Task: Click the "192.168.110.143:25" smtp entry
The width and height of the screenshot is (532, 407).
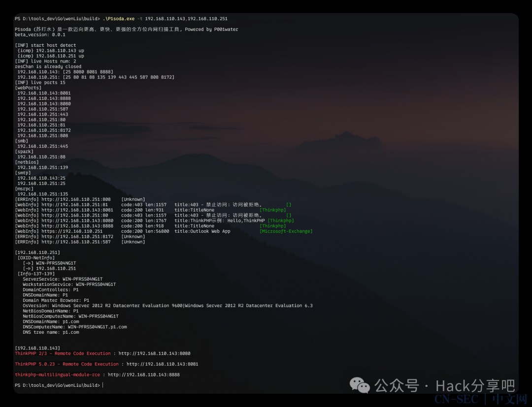Action: [x=41, y=178]
